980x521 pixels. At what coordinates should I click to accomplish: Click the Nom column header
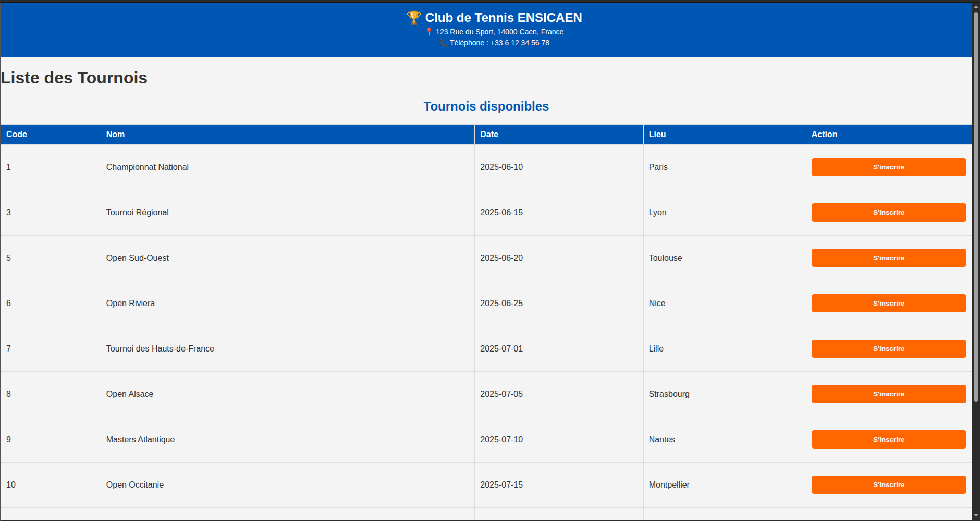115,135
